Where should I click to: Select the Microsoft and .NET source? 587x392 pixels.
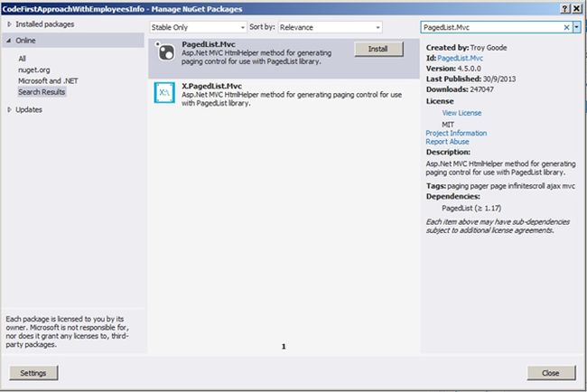point(48,81)
